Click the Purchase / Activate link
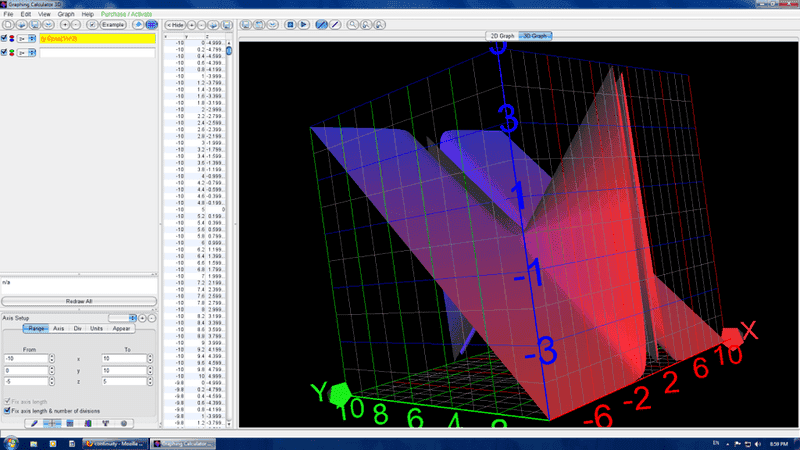The height and width of the screenshot is (450, 800). pyautogui.click(x=127, y=15)
